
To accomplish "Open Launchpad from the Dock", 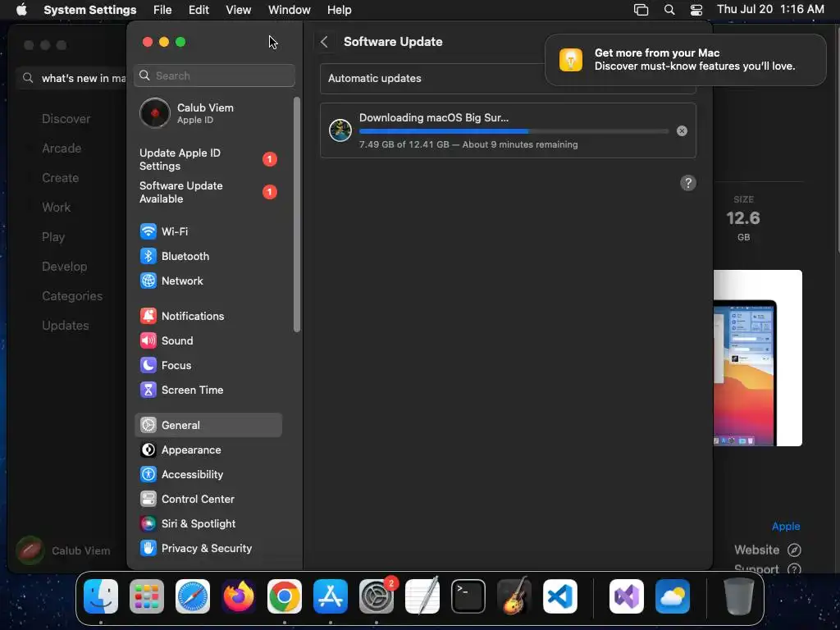I will pos(147,596).
